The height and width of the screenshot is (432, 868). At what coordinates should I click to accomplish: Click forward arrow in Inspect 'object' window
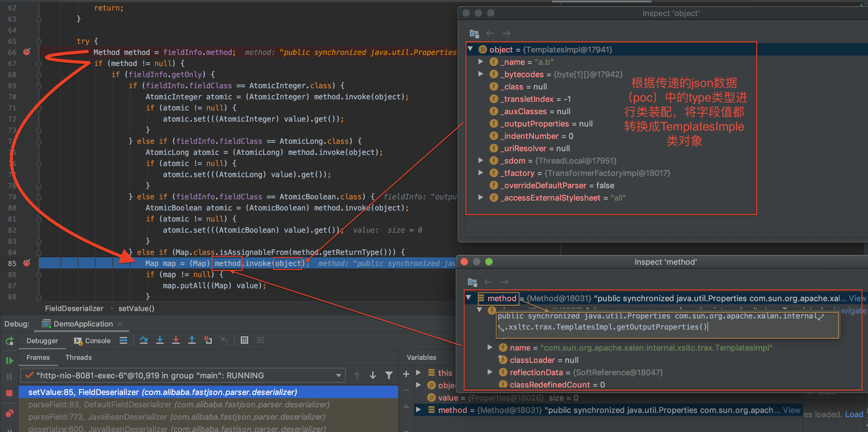tap(507, 33)
